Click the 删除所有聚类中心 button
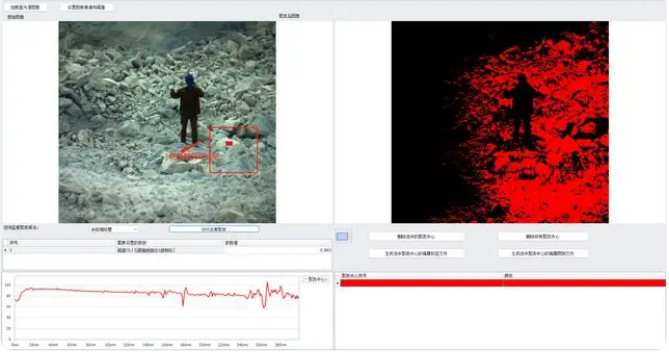Screen dimensions: 669x363 [x=543, y=236]
